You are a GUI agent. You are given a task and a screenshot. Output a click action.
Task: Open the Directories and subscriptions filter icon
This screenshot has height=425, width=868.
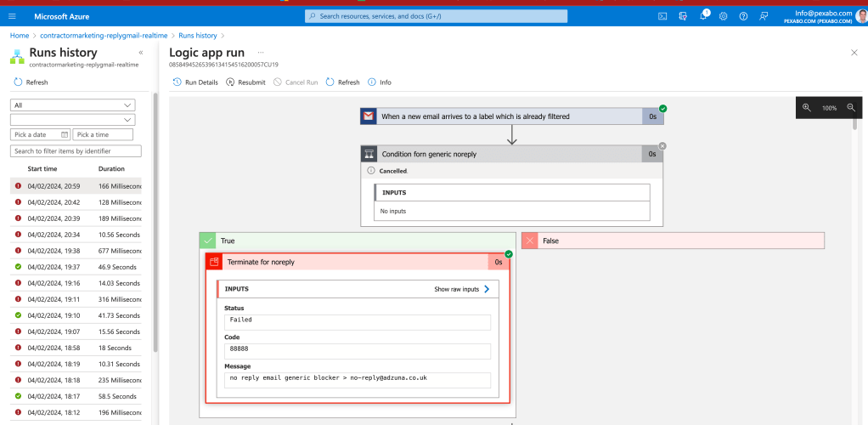pos(683,16)
